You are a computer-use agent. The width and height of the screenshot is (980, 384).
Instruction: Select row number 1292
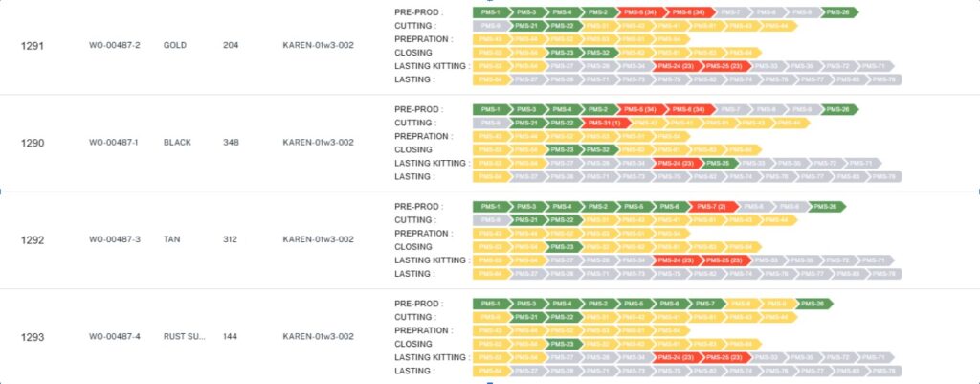click(33, 239)
